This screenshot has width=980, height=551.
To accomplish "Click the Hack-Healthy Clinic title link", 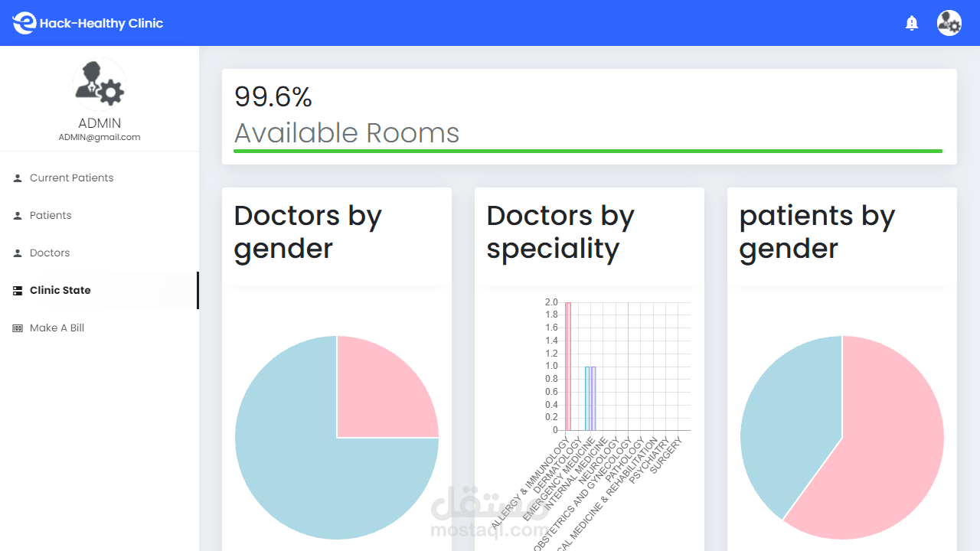I will [x=101, y=23].
